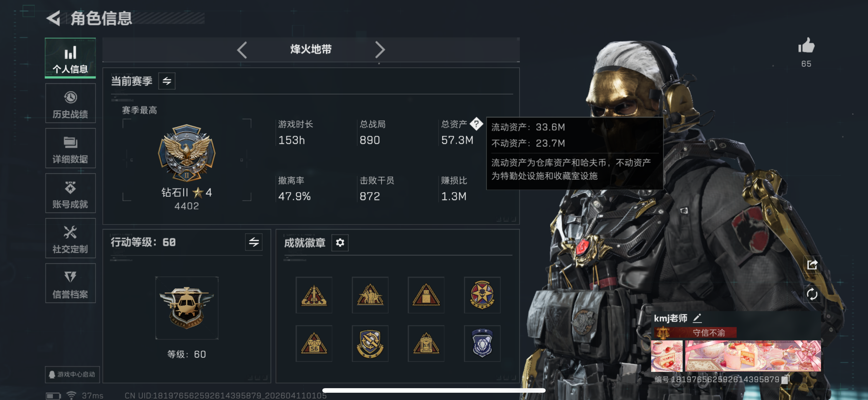The height and width of the screenshot is (400, 868).
Task: Open the share icon beside the character model
Action: click(812, 265)
